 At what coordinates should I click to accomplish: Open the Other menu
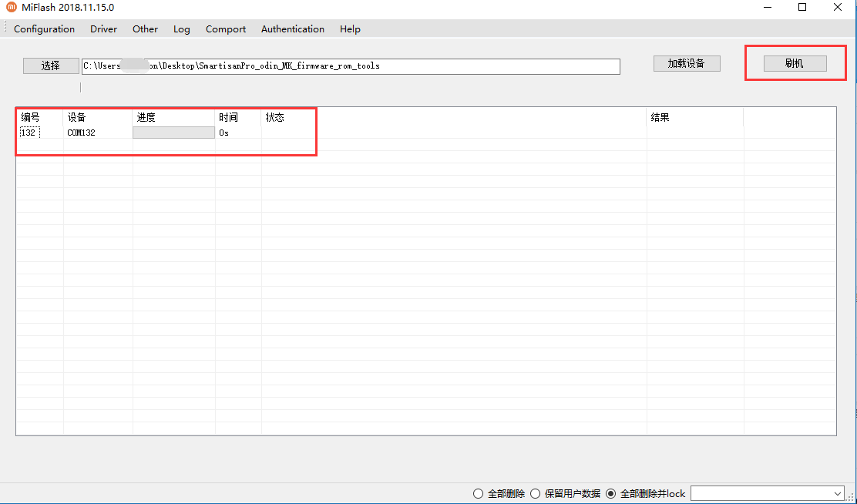click(146, 29)
